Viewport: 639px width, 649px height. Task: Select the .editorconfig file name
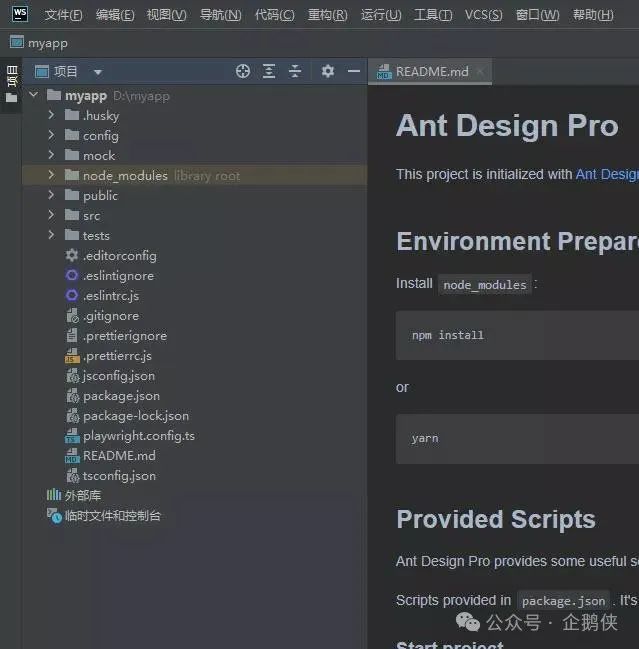120,256
